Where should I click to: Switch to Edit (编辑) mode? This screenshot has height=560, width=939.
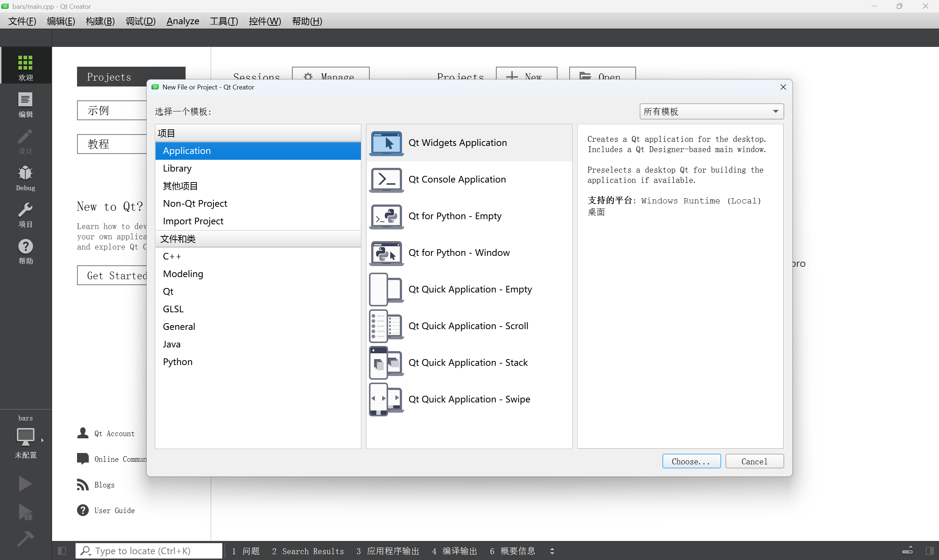tap(25, 104)
